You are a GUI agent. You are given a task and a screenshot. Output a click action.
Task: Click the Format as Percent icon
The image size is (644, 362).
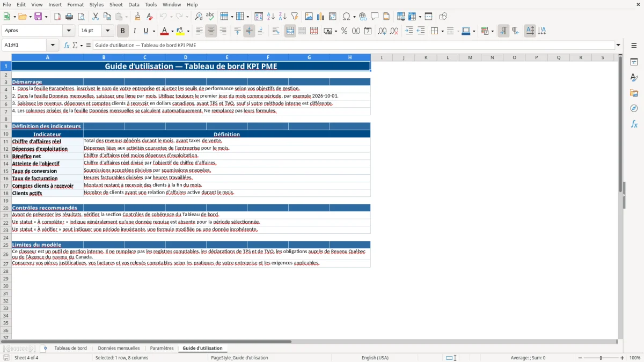[345, 31]
